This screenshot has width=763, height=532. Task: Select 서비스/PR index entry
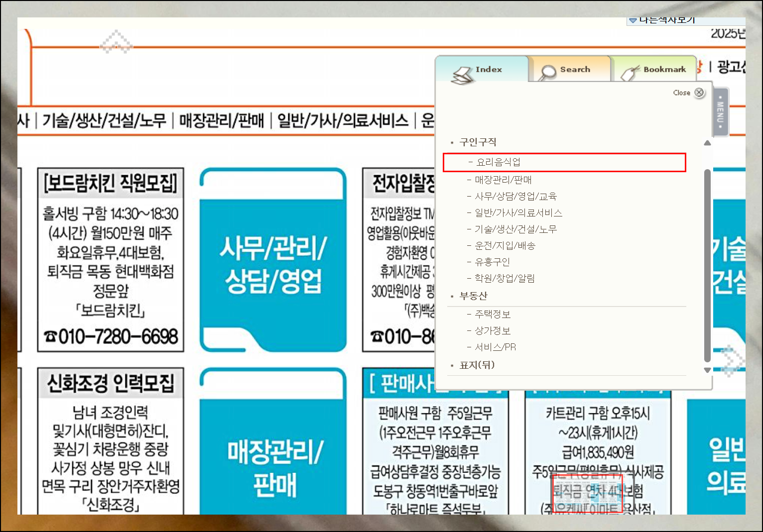(495, 347)
